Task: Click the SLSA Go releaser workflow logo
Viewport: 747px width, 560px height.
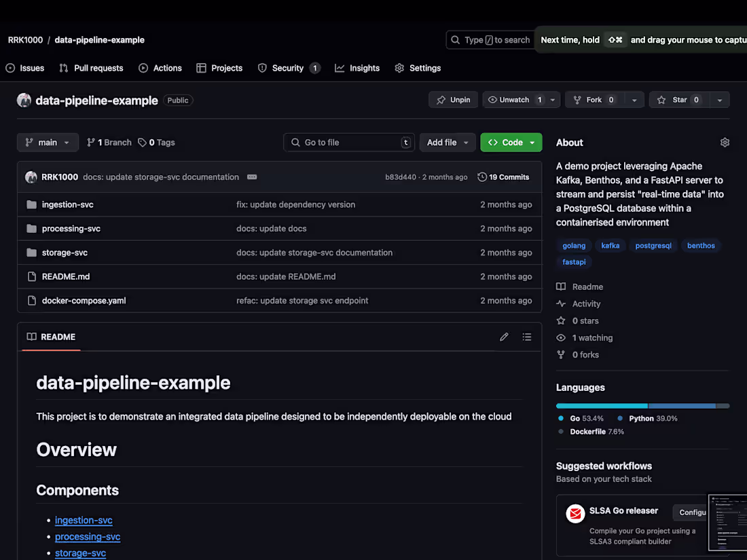Action: tap(575, 514)
